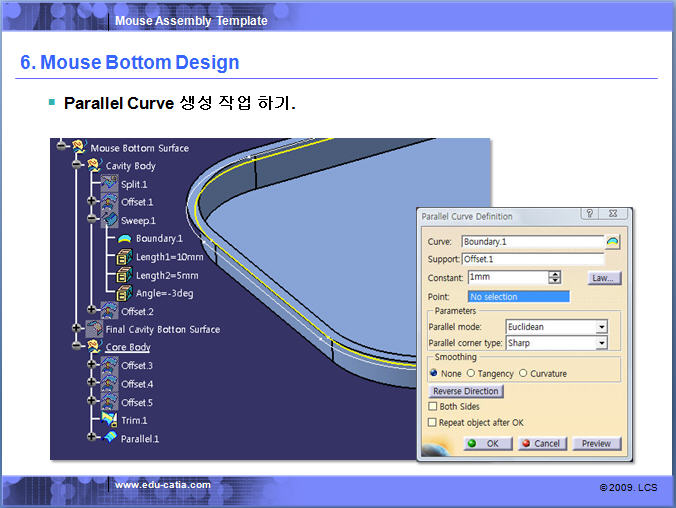
Task: Click the Boundary.1 curve icon in tree
Action: [x=124, y=239]
